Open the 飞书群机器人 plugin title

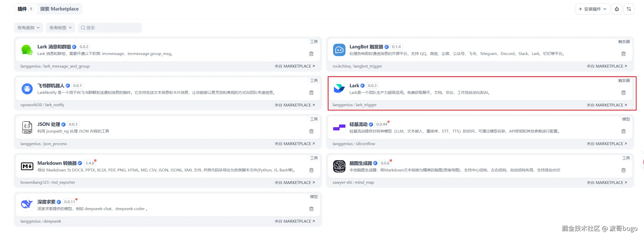point(51,86)
